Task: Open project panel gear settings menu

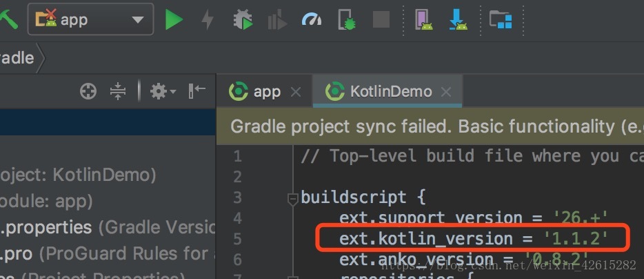Action: coord(163,91)
